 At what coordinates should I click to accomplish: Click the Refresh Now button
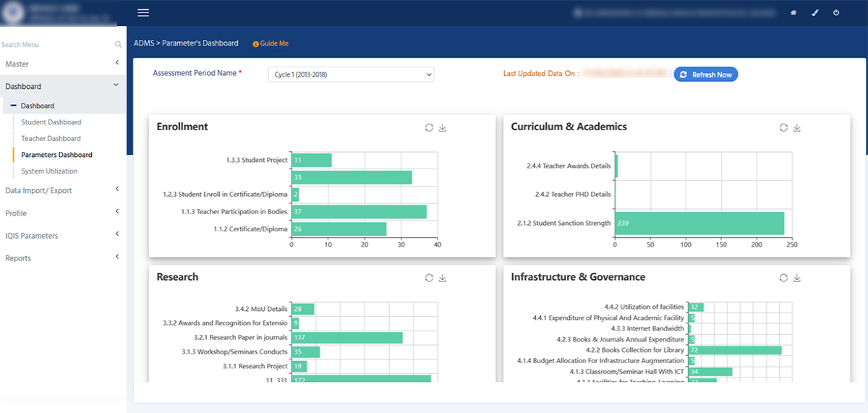coord(705,74)
